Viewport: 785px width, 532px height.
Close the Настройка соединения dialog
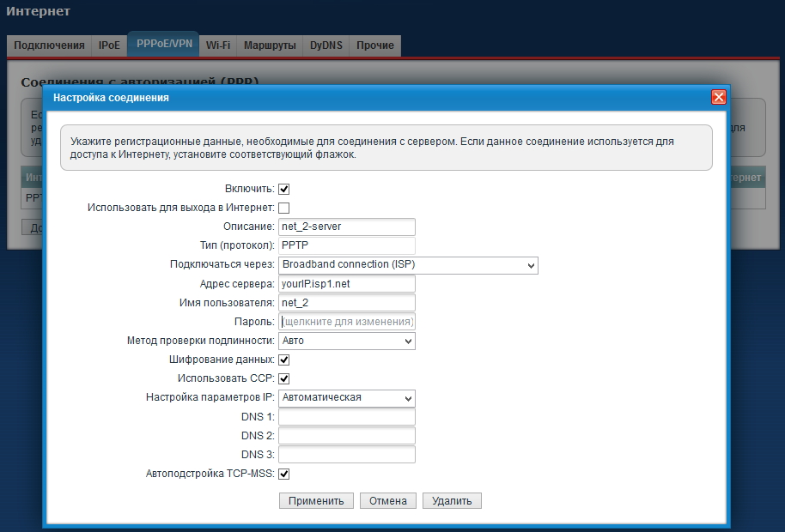pos(719,97)
